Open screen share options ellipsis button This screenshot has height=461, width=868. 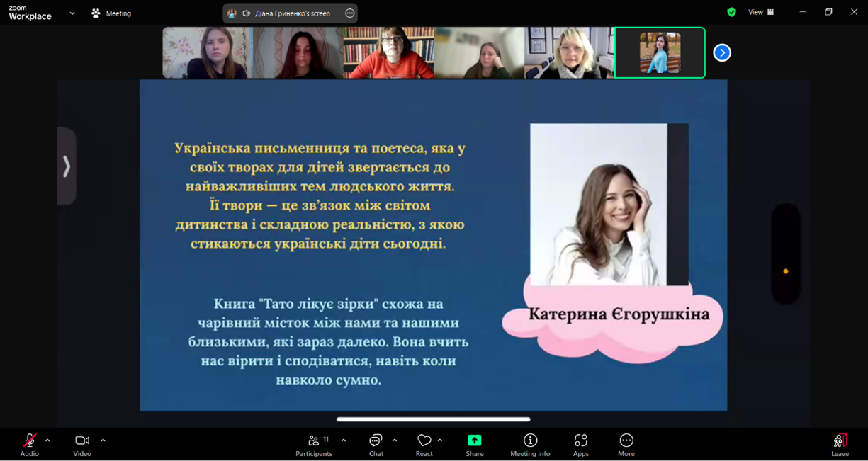(x=349, y=13)
